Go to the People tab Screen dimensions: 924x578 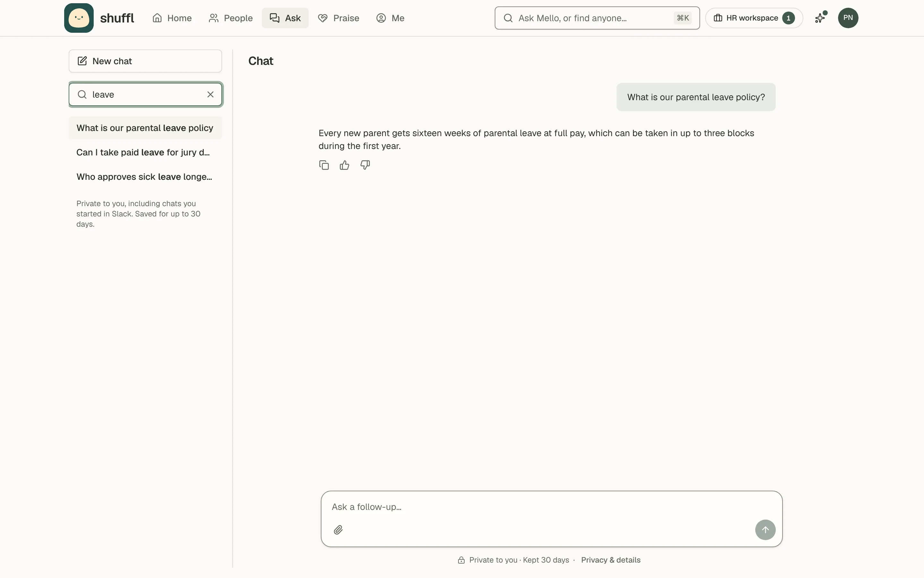[x=231, y=18]
